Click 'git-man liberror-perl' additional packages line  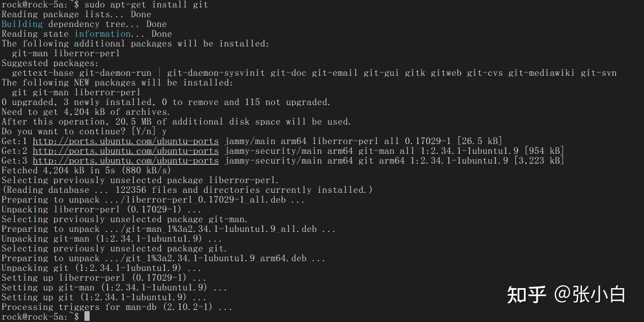pyautogui.click(x=65, y=53)
